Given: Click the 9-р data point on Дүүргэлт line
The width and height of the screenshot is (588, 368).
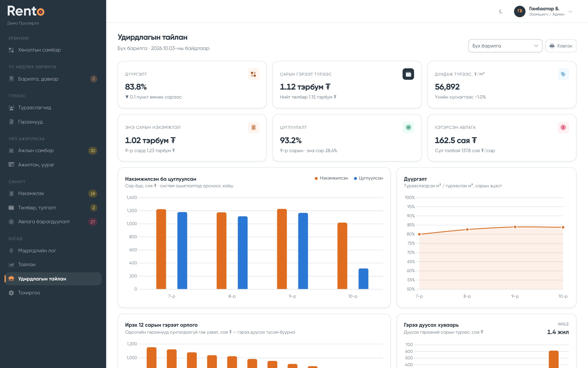Looking at the screenshot, I should click(515, 227).
